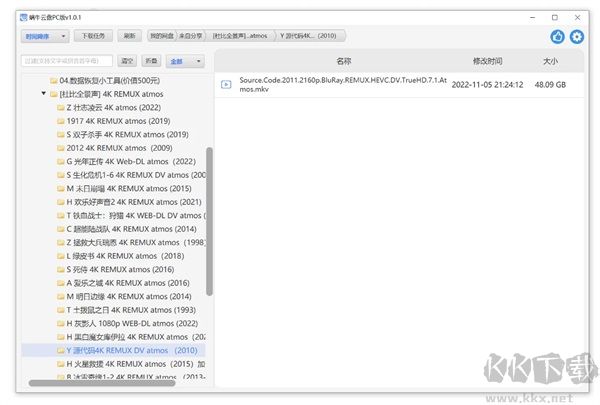Go to 我的网盘 in the breadcrumb

pos(162,36)
